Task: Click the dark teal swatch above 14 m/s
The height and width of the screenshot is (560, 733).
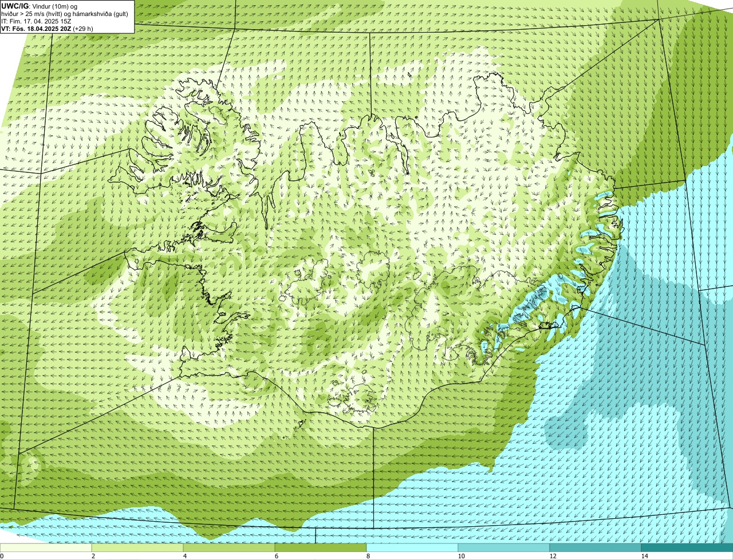Action: pyautogui.click(x=687, y=547)
